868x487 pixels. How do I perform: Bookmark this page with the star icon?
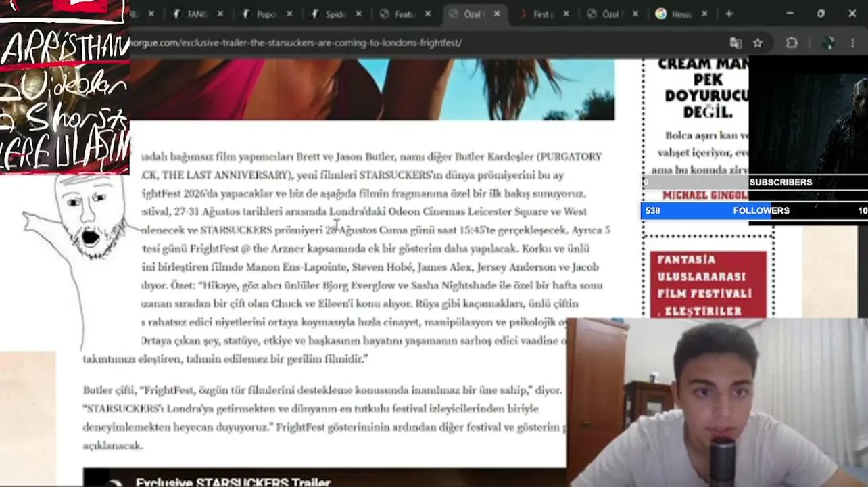[x=758, y=43]
